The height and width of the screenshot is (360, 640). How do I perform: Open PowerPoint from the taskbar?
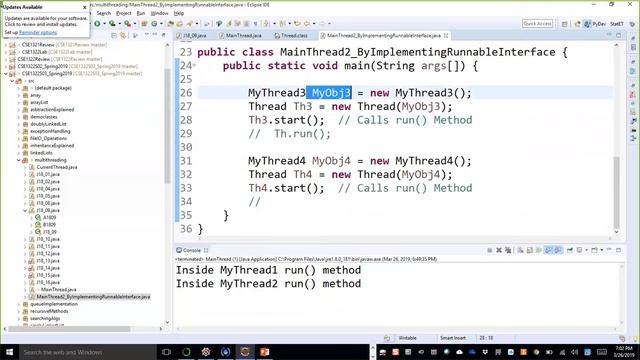point(264,352)
